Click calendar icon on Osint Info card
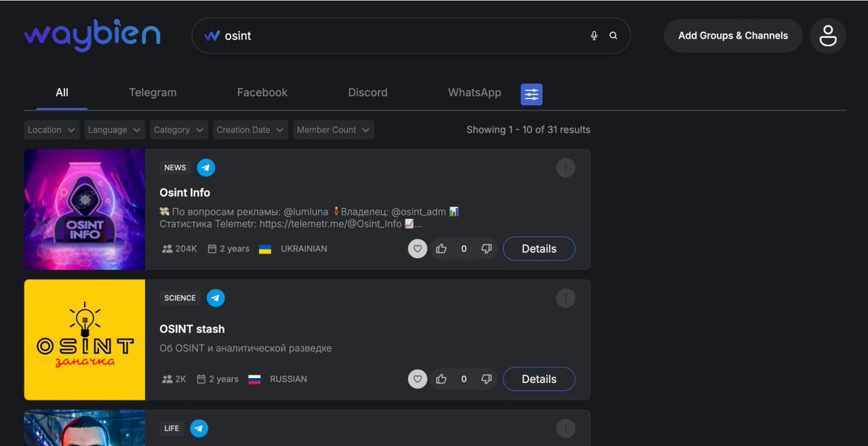Screen dimensions: 868x446 pos(212,249)
